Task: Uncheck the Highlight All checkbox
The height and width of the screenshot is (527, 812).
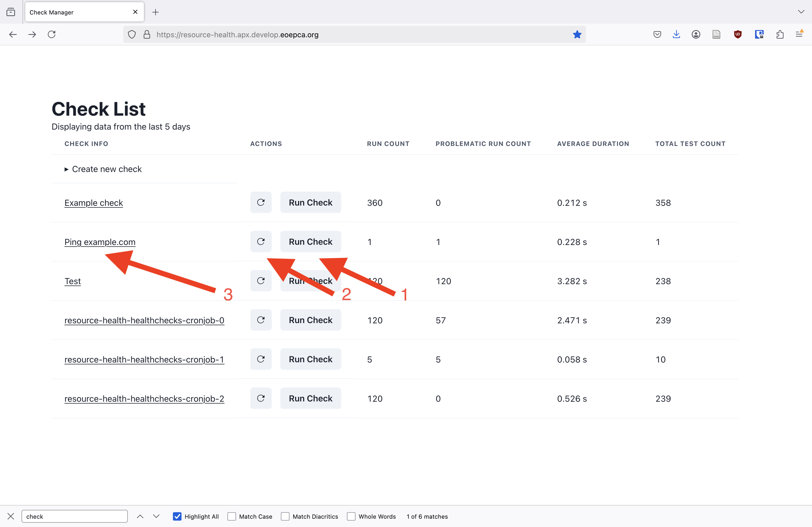Action: click(177, 517)
